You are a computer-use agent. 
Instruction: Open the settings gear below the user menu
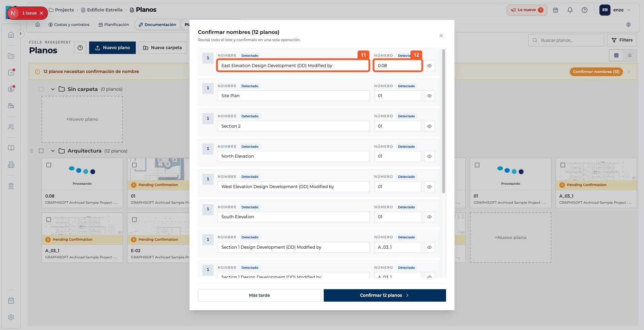point(628,25)
